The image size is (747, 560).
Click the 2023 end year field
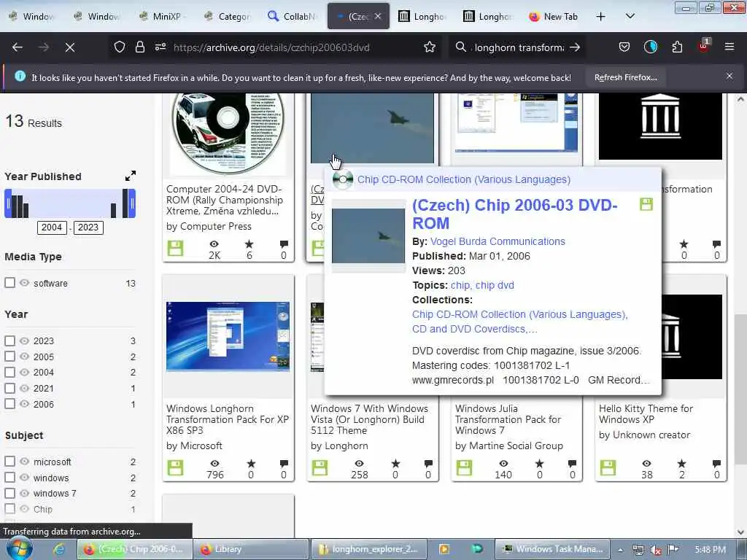coord(88,227)
